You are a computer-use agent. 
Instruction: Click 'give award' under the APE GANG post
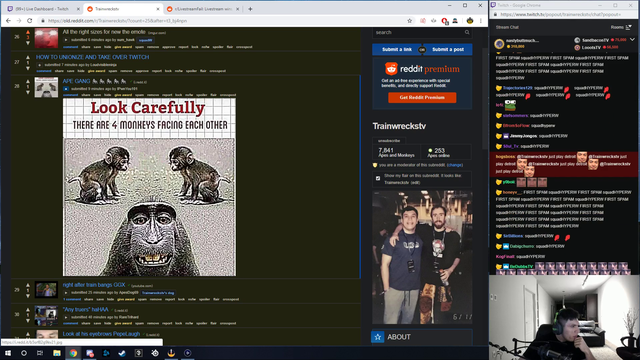click(123, 95)
